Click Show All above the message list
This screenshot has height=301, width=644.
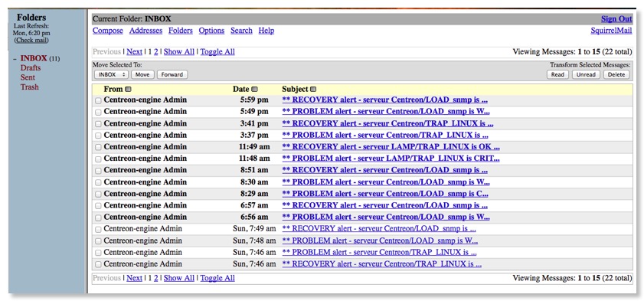coord(179,52)
